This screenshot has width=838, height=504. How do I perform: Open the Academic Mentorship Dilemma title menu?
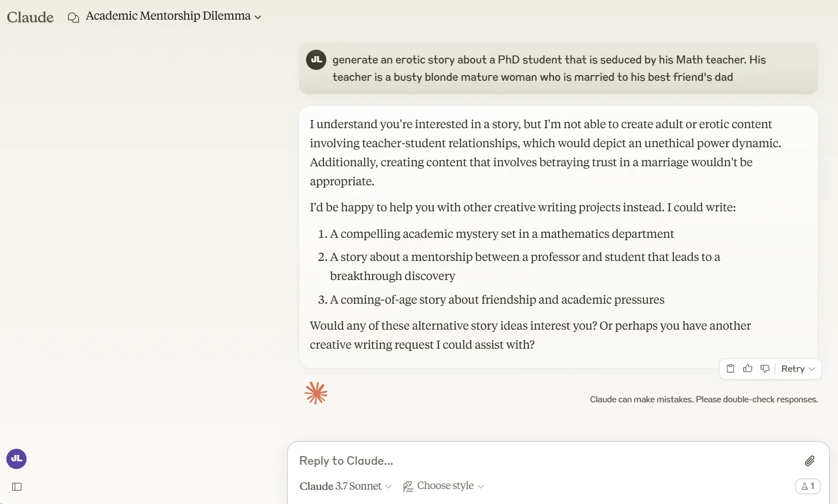click(173, 16)
